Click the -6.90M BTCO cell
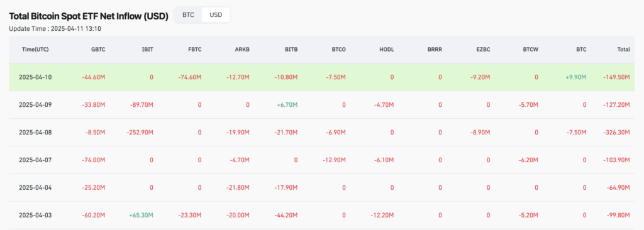This screenshot has height=230, width=644. pyautogui.click(x=336, y=132)
